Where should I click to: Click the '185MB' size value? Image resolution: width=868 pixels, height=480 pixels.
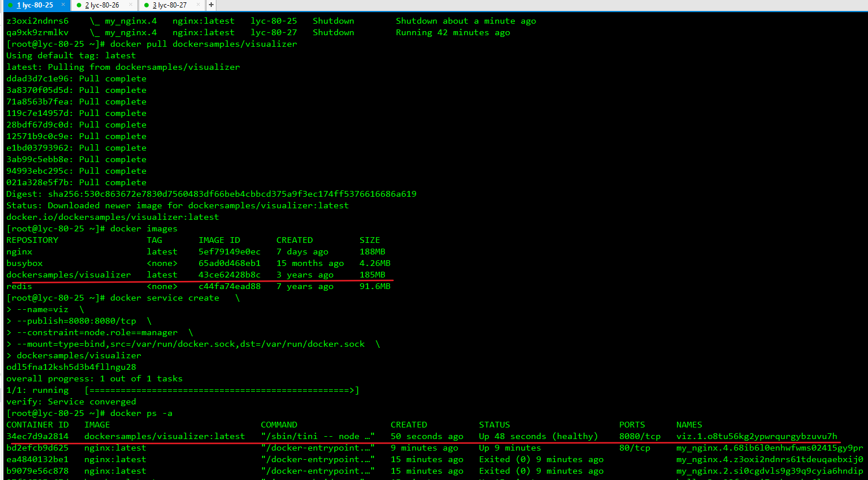click(x=372, y=275)
